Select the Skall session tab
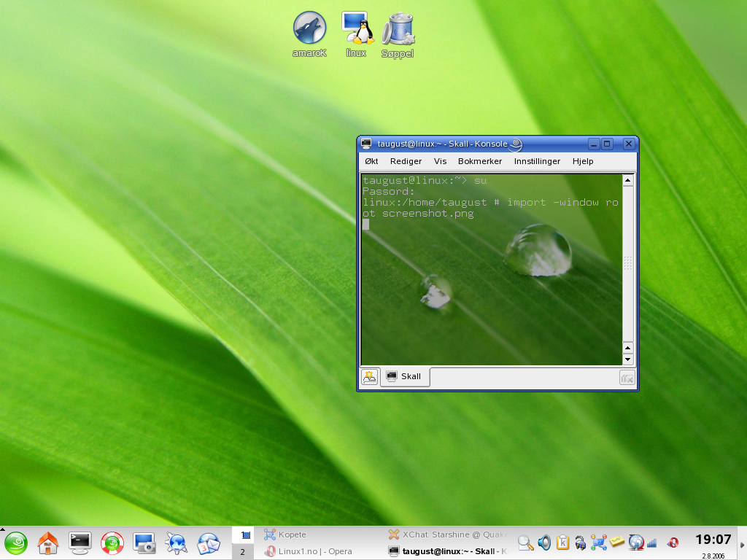Image resolution: width=747 pixels, height=560 pixels. tap(405, 377)
